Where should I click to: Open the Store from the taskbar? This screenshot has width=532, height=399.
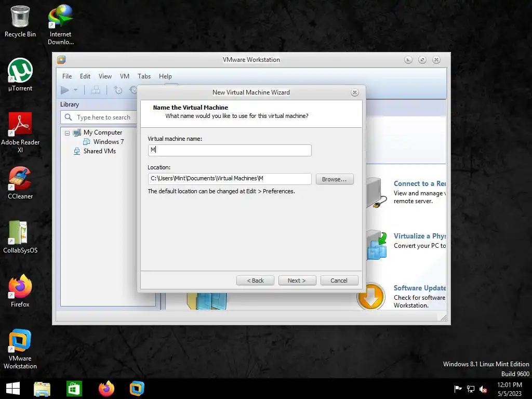[74, 389]
